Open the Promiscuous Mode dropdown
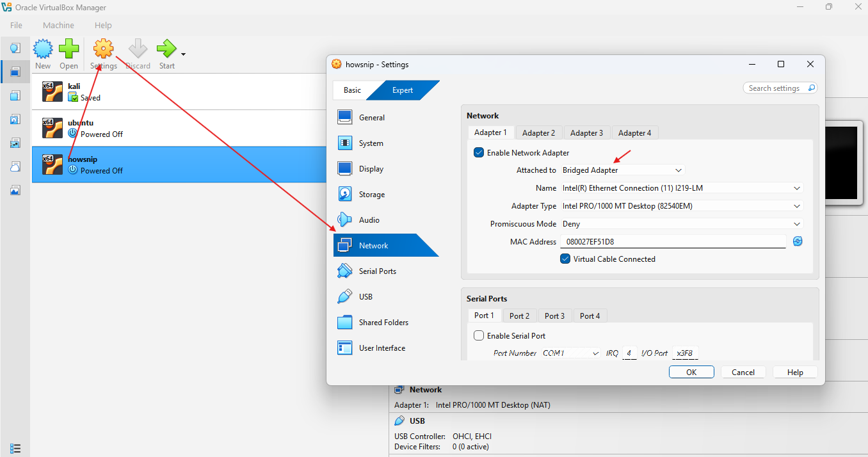Image resolution: width=868 pixels, height=457 pixels. [x=682, y=224]
